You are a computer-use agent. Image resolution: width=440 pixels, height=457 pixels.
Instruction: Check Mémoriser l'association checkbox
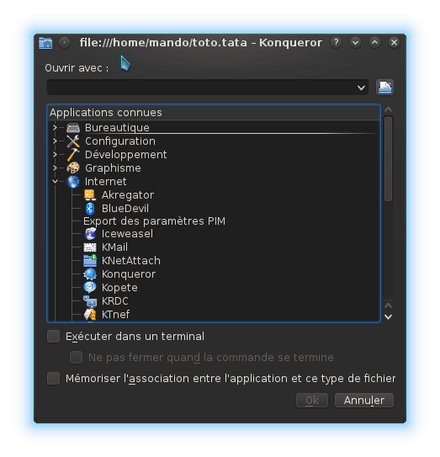point(53,379)
